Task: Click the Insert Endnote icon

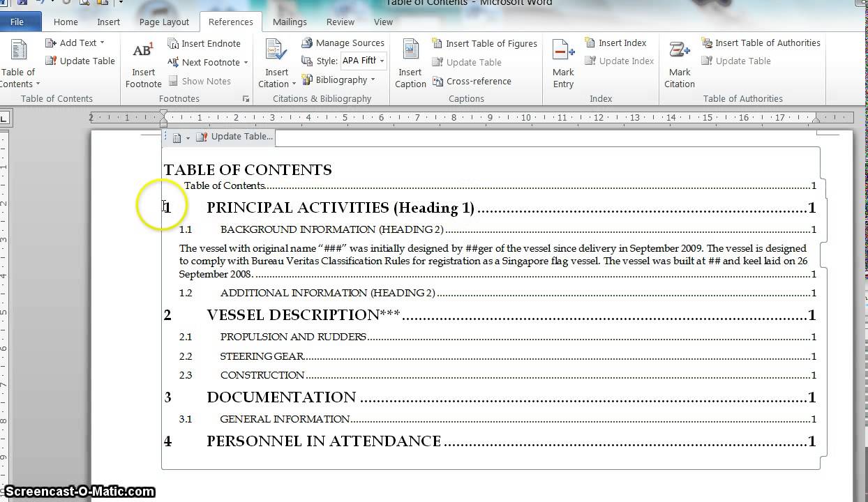Action: click(173, 43)
